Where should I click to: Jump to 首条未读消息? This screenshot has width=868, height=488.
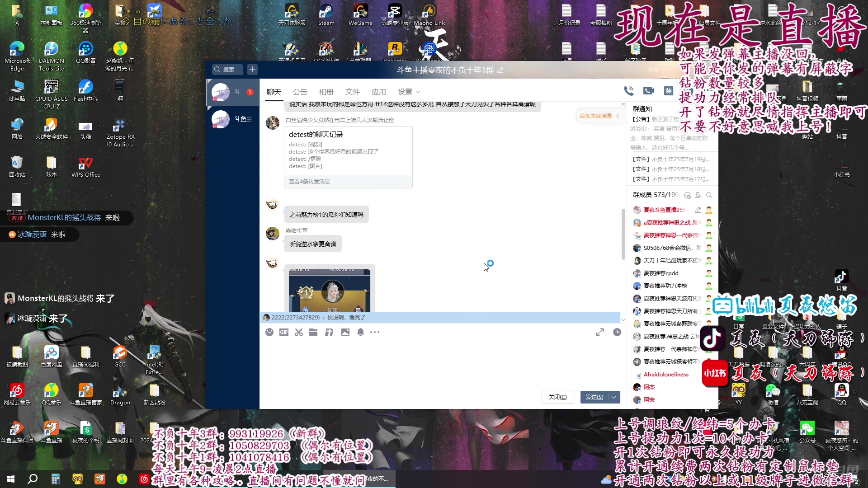click(x=595, y=116)
